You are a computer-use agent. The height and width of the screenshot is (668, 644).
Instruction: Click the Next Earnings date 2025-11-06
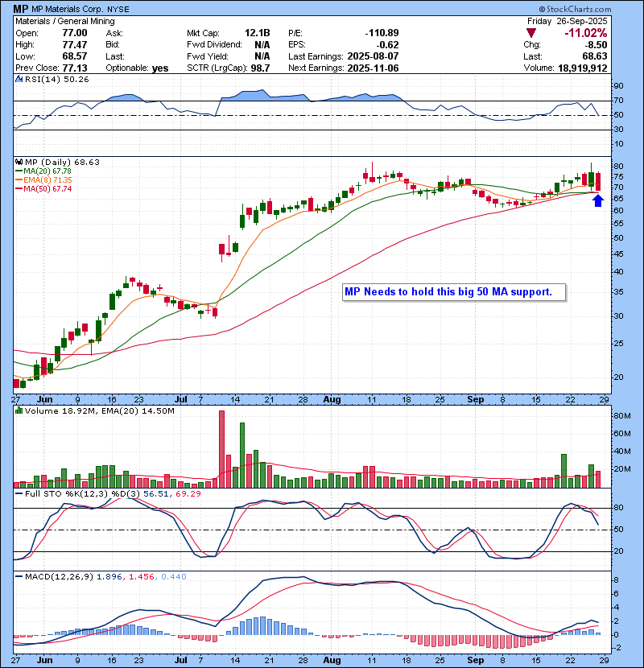(x=373, y=68)
